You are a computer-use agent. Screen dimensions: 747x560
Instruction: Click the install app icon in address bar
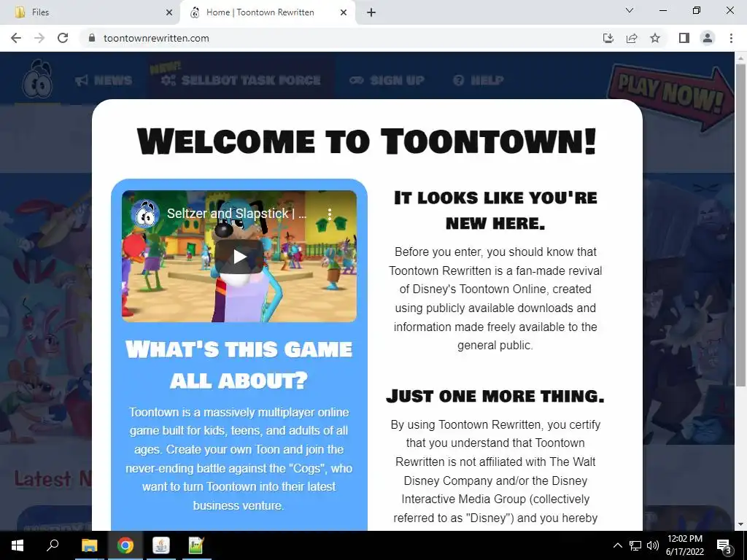608,38
